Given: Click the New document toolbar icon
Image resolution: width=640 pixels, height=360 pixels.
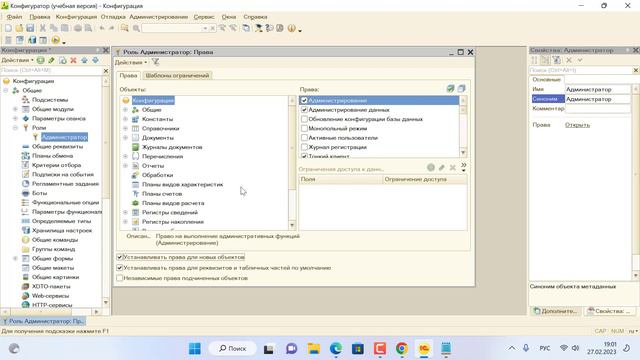Looking at the screenshot, I should (x=8, y=28).
